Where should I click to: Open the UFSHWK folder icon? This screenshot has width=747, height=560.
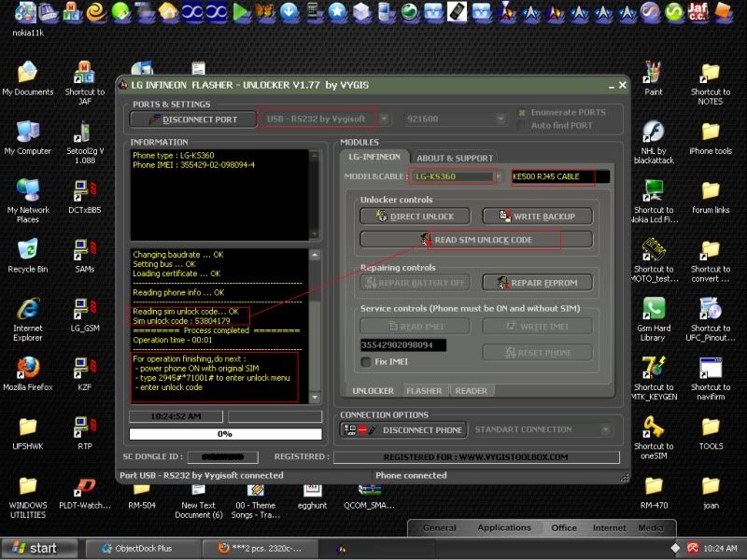coord(28,433)
